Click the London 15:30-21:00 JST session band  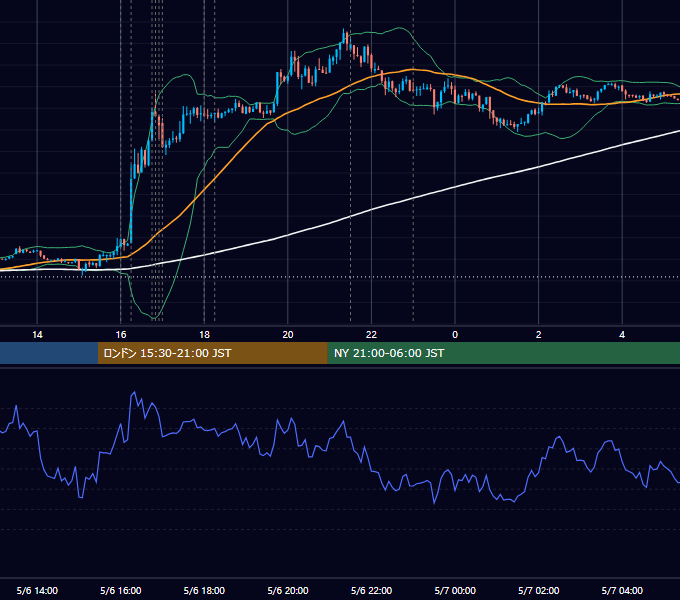[212, 353]
